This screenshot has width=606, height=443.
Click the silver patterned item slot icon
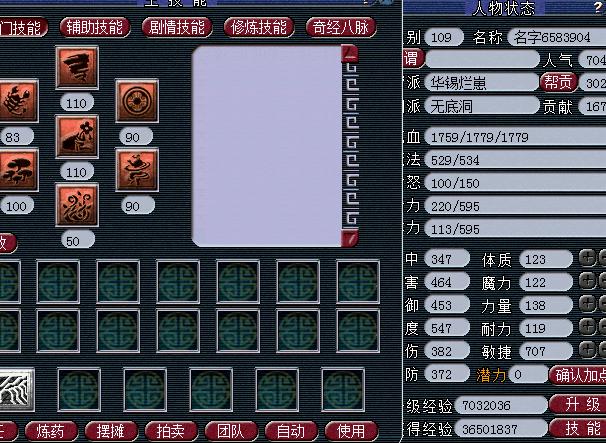[x=16, y=390]
